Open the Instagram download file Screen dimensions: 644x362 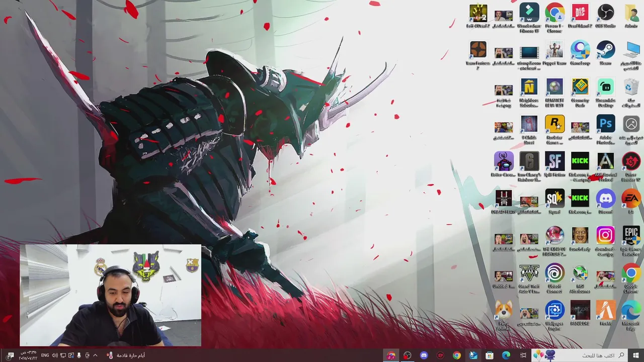pyautogui.click(x=606, y=241)
